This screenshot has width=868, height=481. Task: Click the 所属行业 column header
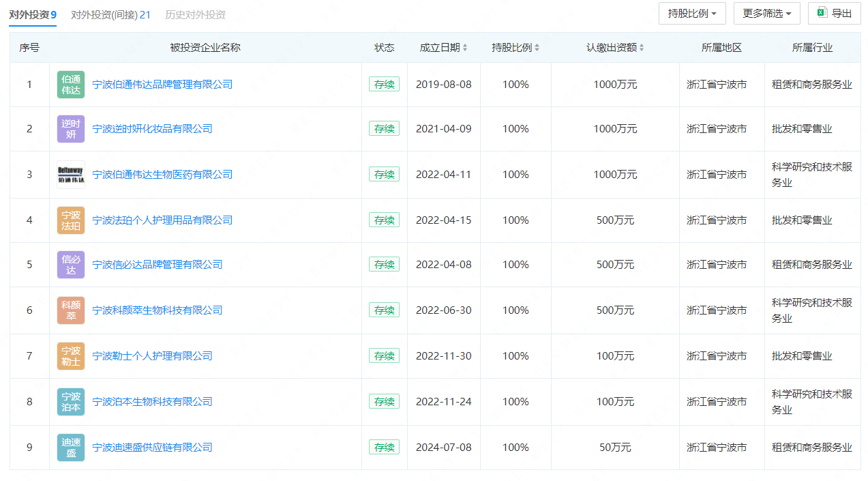click(812, 48)
